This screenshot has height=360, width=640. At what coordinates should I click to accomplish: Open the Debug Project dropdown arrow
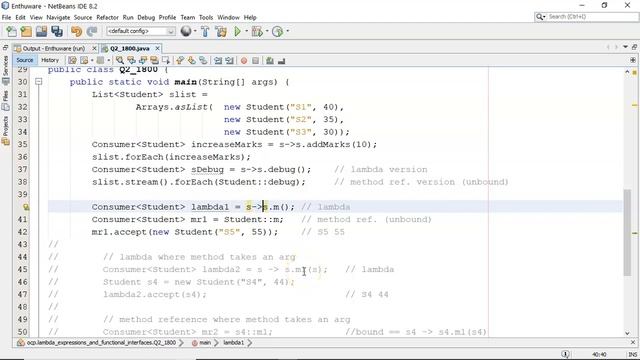click(267, 31)
